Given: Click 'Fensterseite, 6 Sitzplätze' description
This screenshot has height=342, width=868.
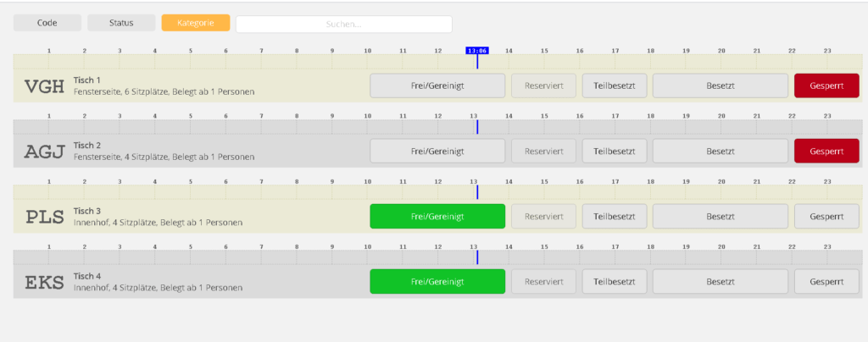Looking at the screenshot, I should pos(164,91).
